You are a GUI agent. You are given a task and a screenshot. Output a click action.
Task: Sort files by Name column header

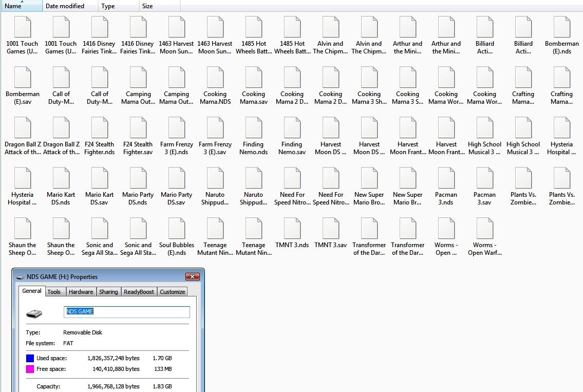(22, 6)
